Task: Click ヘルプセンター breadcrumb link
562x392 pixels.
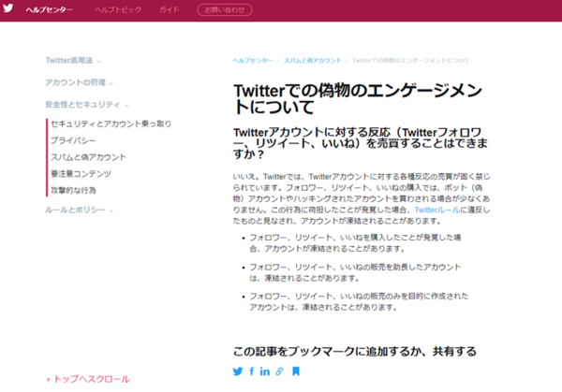Action: coord(253,61)
